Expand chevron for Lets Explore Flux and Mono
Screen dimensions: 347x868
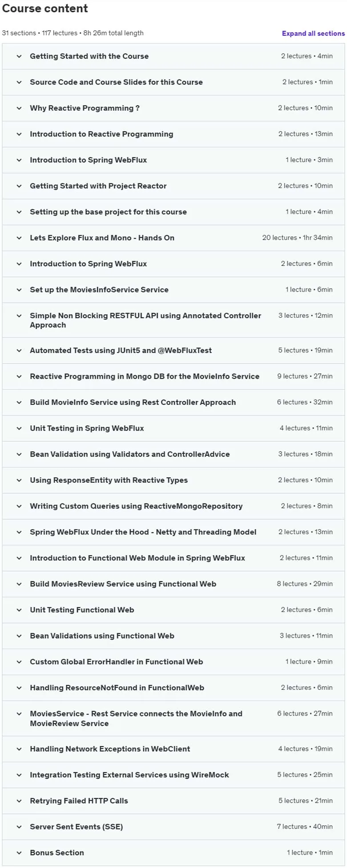click(19, 238)
